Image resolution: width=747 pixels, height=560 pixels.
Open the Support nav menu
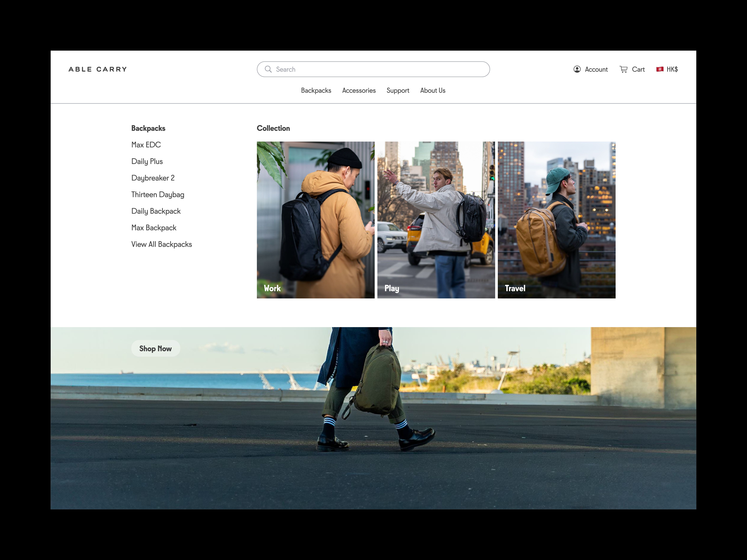(x=398, y=90)
